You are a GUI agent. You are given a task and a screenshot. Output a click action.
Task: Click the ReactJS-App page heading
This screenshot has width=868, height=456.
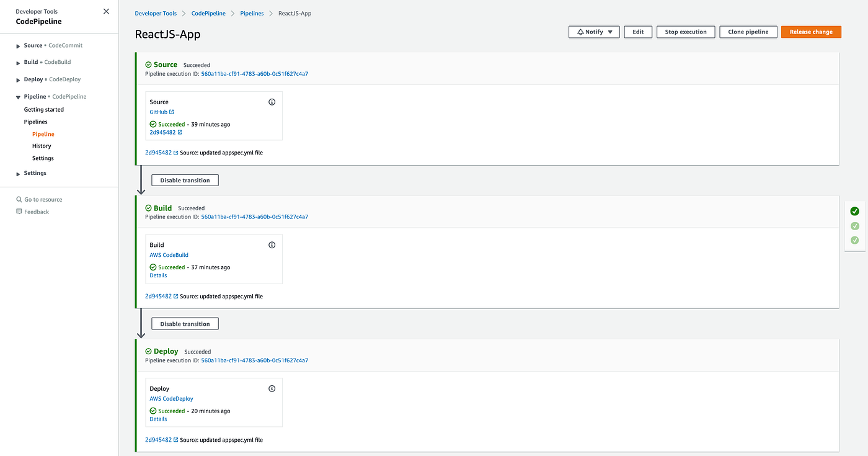[x=167, y=34]
